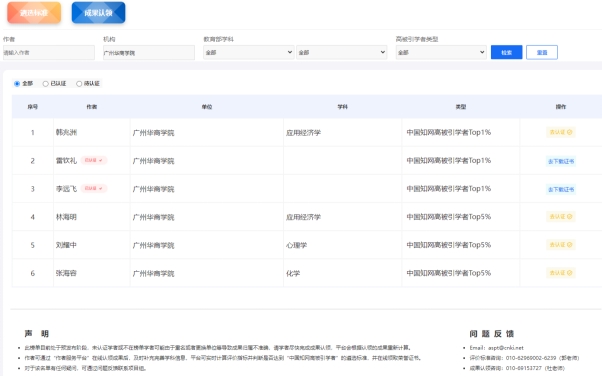Image resolution: width=602 pixels, height=377 pixels.
Task: Click the 类型 column header
Action: point(461,107)
